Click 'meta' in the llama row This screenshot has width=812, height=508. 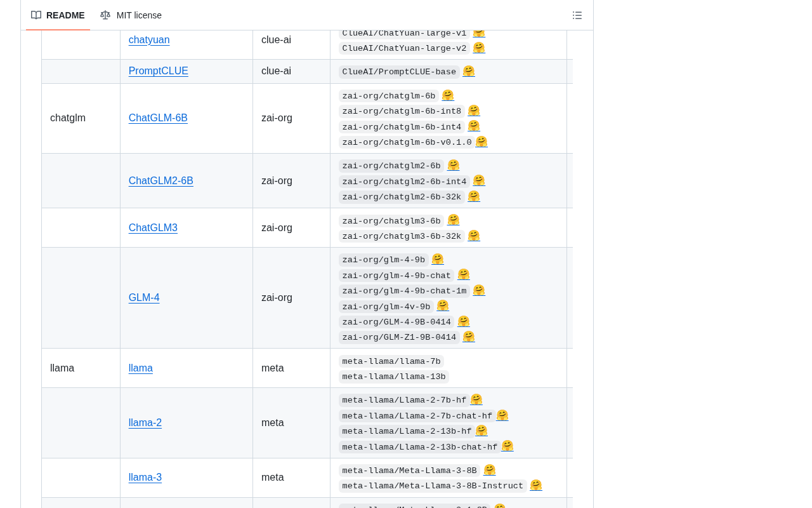[273, 368]
